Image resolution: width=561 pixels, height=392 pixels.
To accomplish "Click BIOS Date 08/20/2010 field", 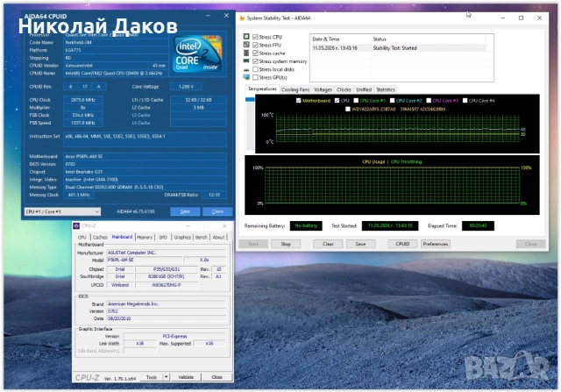I will point(167,318).
